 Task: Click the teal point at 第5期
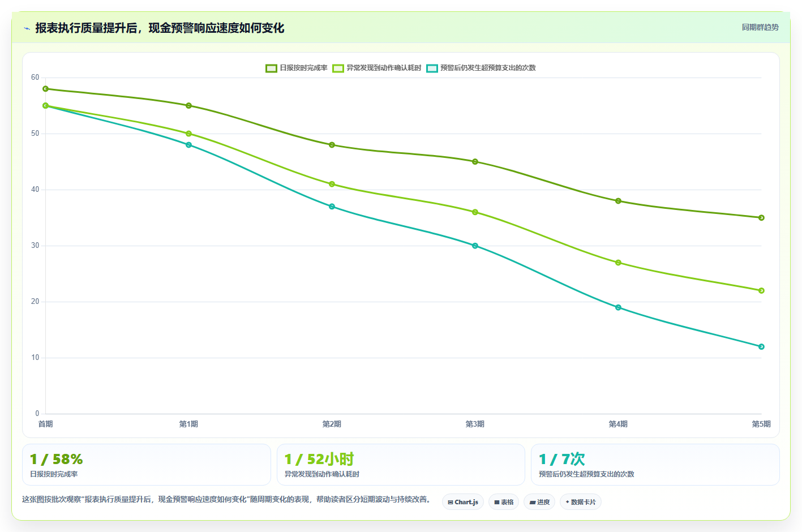(x=762, y=346)
